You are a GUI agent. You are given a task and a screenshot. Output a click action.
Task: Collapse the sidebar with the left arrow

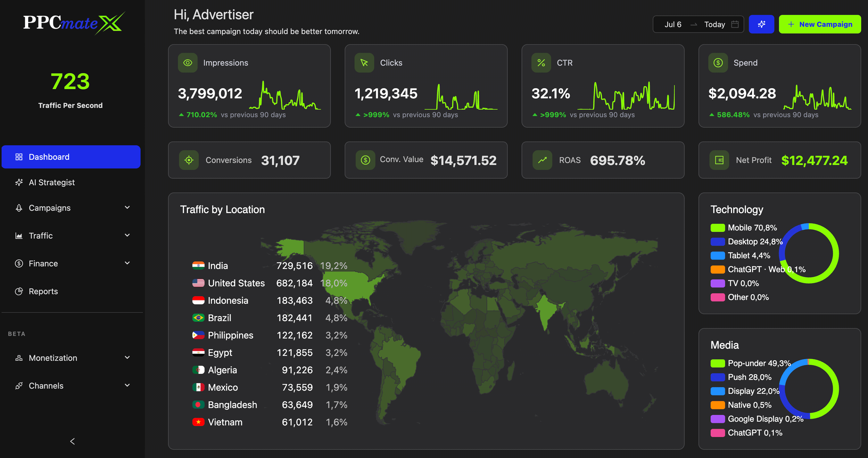click(x=72, y=441)
